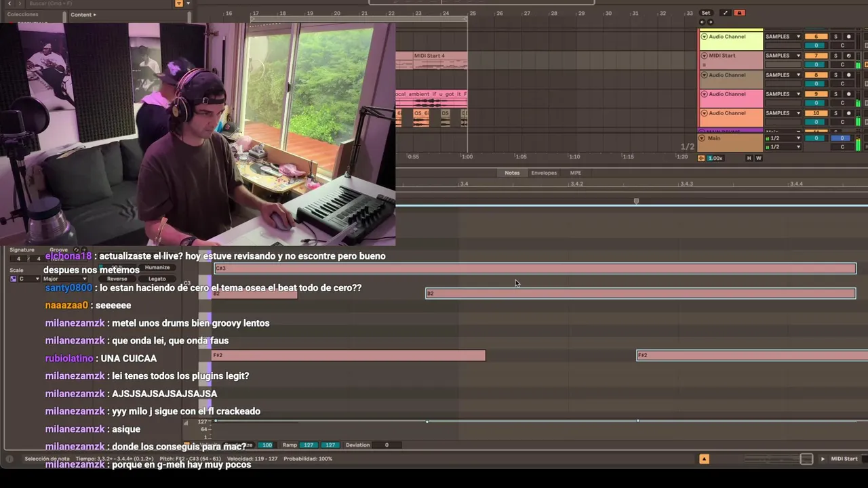Viewport: 868px width, 488px height.
Task: Solo track 10
Action: [x=835, y=113]
